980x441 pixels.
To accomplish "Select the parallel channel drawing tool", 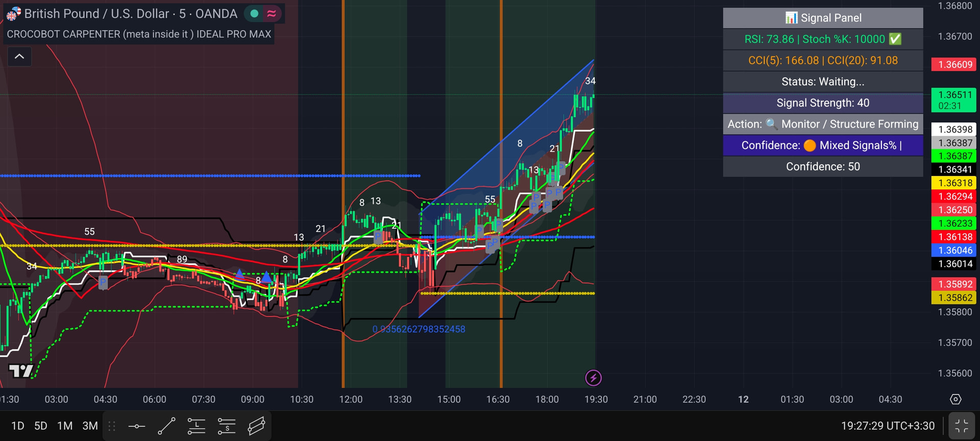I will tap(257, 426).
